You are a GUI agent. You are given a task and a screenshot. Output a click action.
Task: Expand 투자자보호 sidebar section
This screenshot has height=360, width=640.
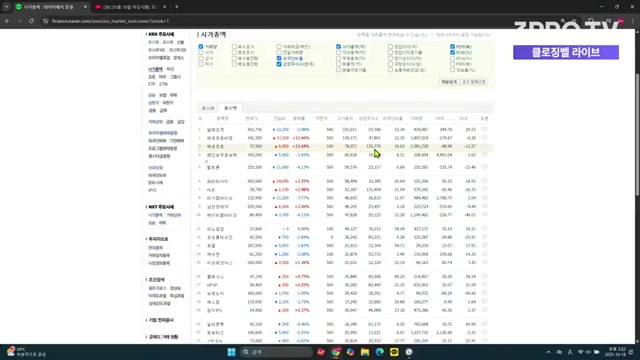(158, 239)
